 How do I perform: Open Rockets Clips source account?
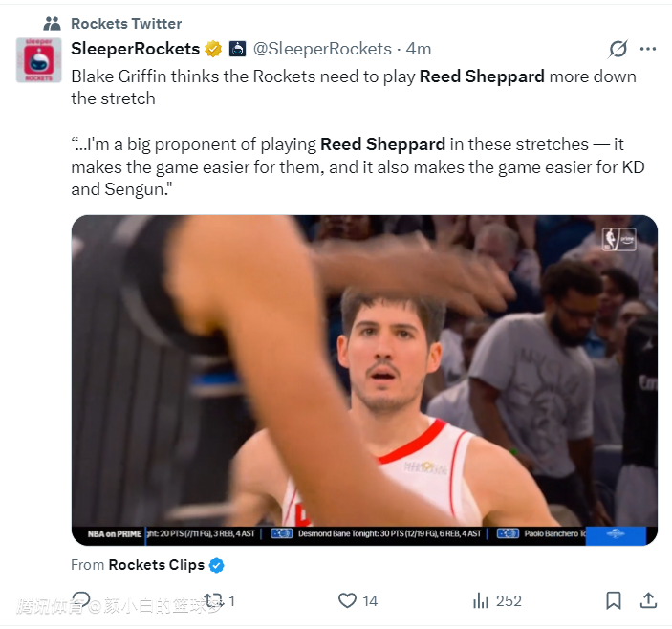156,565
